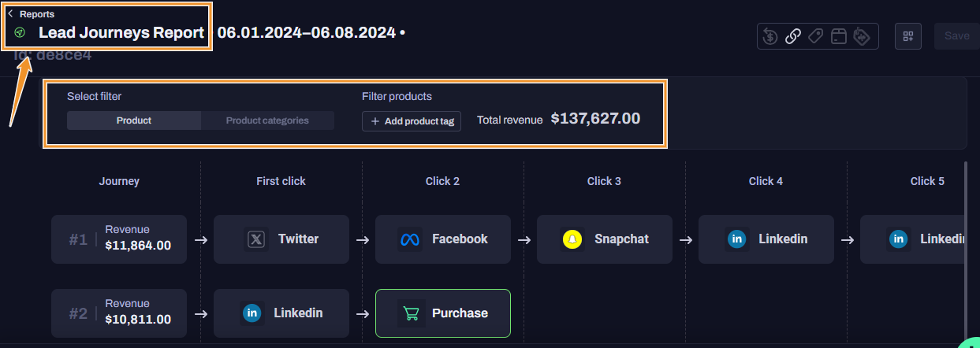
Task: Go back via the Reports chevron
Action: coord(10,13)
